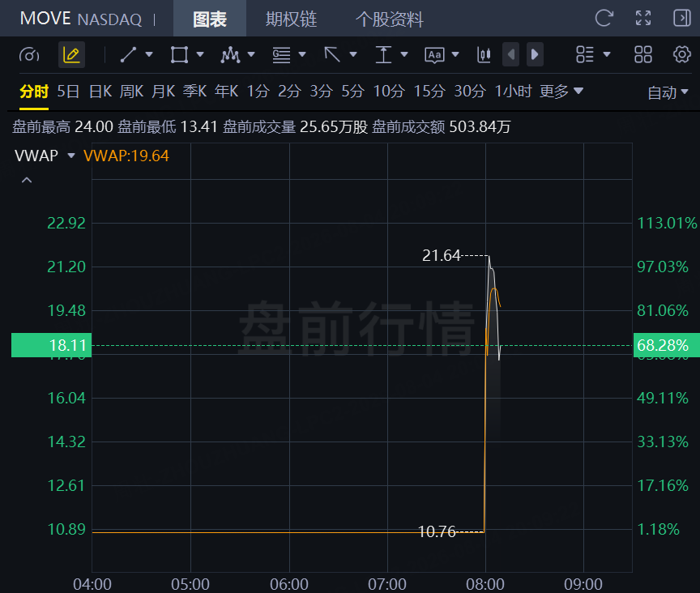The height and width of the screenshot is (593, 700).
Task: Enter fullscreen with the expand icon
Action: pyautogui.click(x=643, y=19)
